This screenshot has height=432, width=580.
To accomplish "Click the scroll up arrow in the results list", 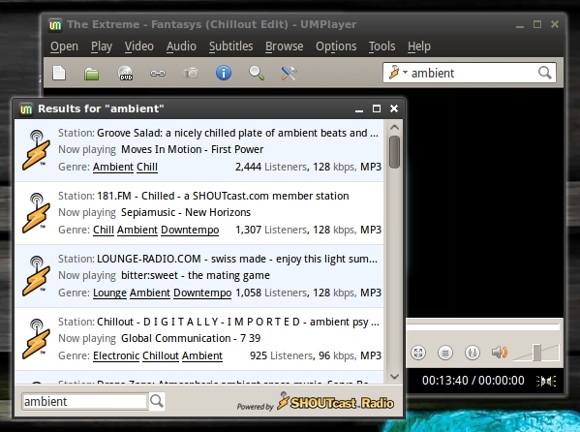I will click(394, 127).
